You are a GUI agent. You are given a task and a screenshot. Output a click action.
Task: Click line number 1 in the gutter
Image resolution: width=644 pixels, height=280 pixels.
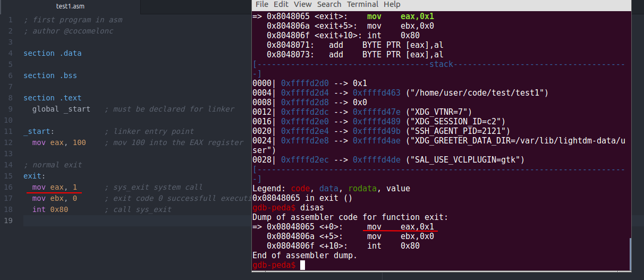(x=11, y=20)
